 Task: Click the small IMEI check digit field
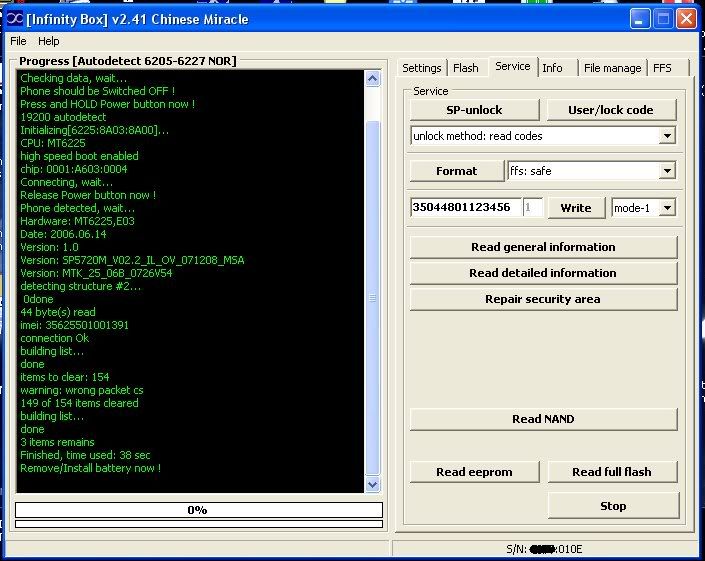tap(533, 207)
